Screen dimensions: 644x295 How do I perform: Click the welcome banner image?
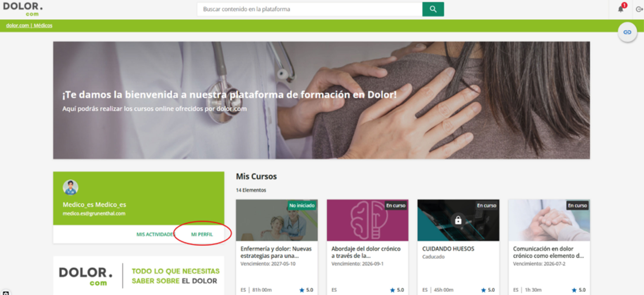click(x=322, y=100)
